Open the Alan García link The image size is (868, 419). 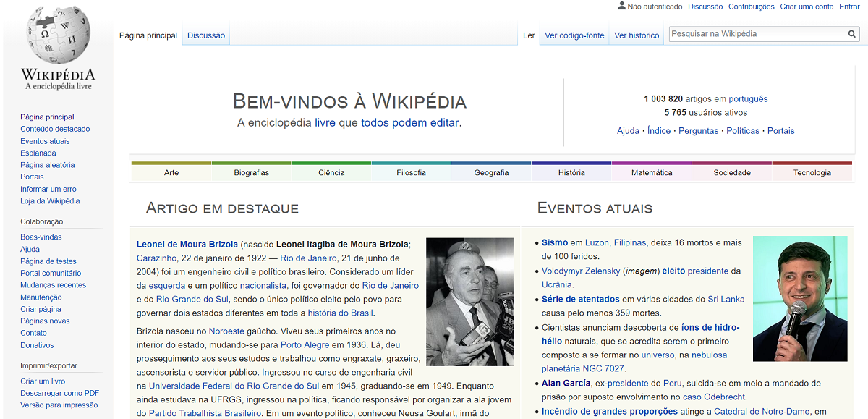565,383
